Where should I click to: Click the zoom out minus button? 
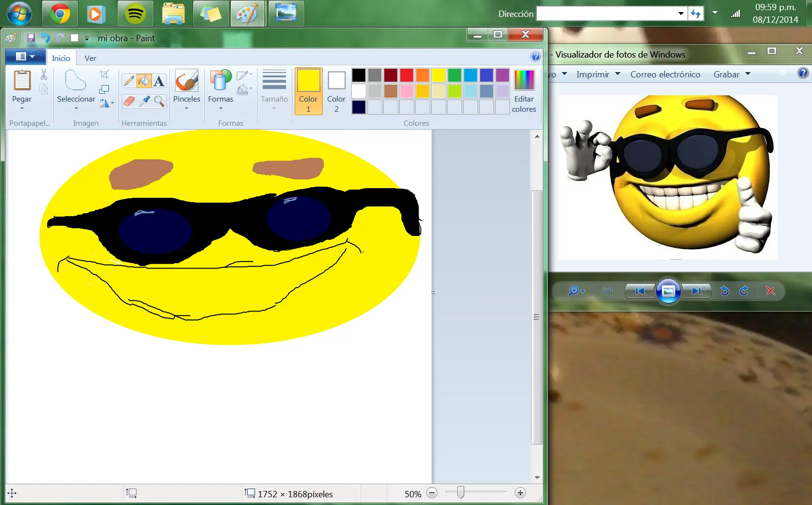click(x=432, y=493)
